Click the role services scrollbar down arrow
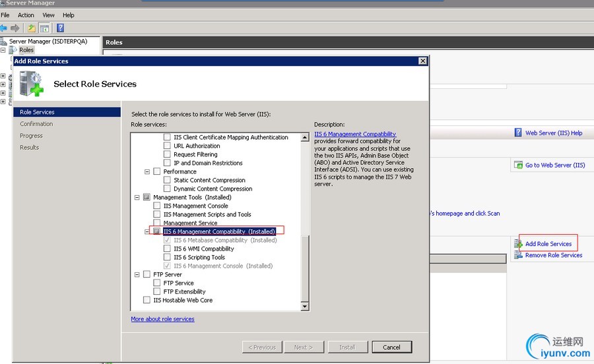The width and height of the screenshot is (594, 364). pyautogui.click(x=305, y=306)
